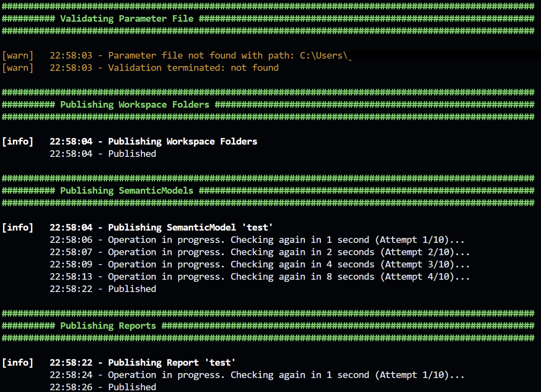Screen dimensions: 541x392
Task: Click the 'C:\Users\' path in the warning
Action: click(324, 56)
